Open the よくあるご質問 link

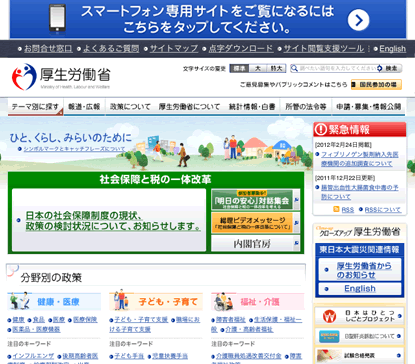point(111,49)
